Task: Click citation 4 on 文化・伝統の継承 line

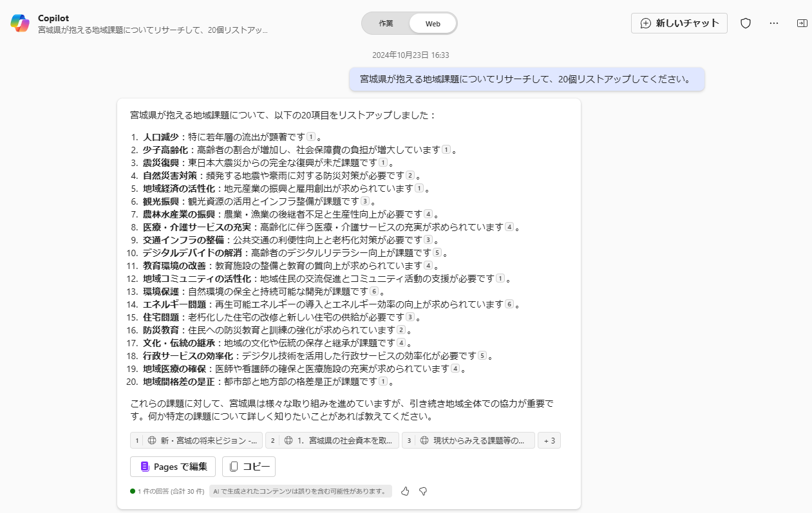Action: 401,342
